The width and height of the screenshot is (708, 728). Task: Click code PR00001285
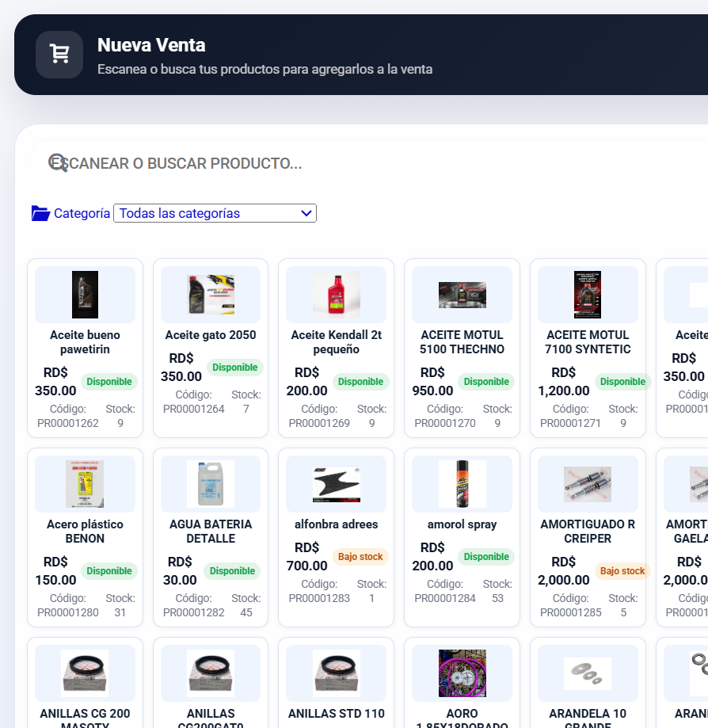tap(570, 612)
